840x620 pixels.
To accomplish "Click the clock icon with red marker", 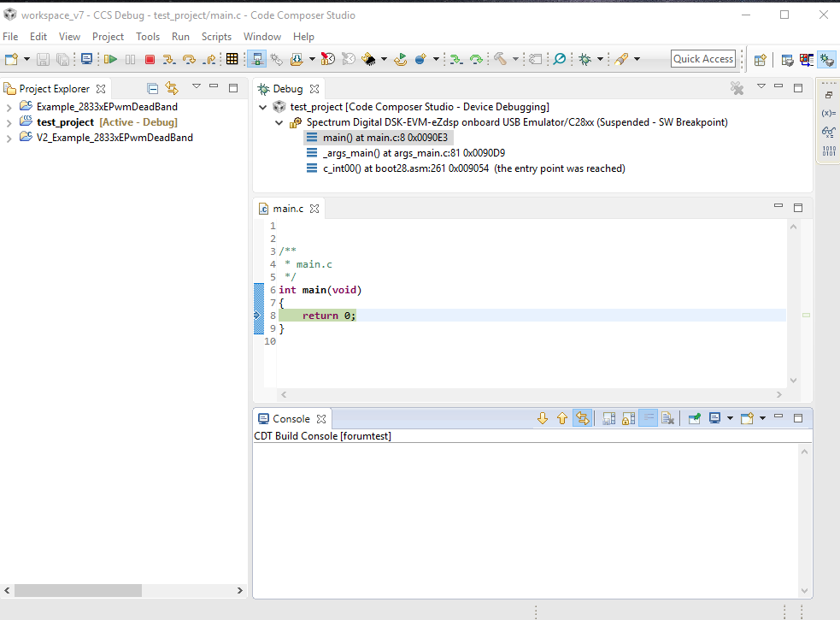I will (328, 59).
